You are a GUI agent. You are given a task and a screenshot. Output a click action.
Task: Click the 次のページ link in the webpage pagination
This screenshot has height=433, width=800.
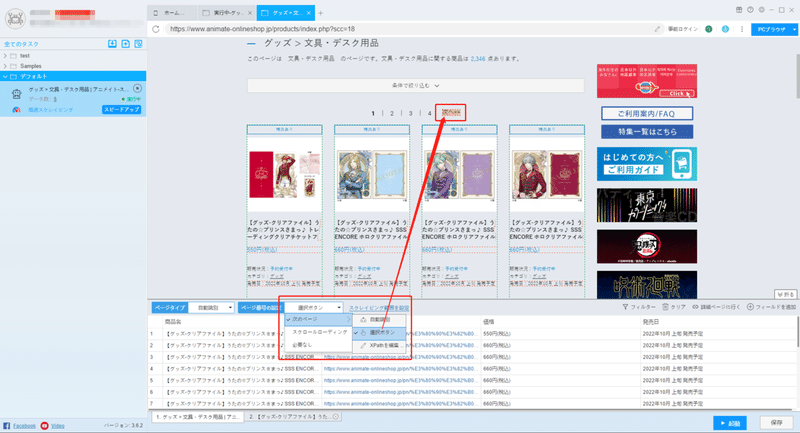click(451, 113)
